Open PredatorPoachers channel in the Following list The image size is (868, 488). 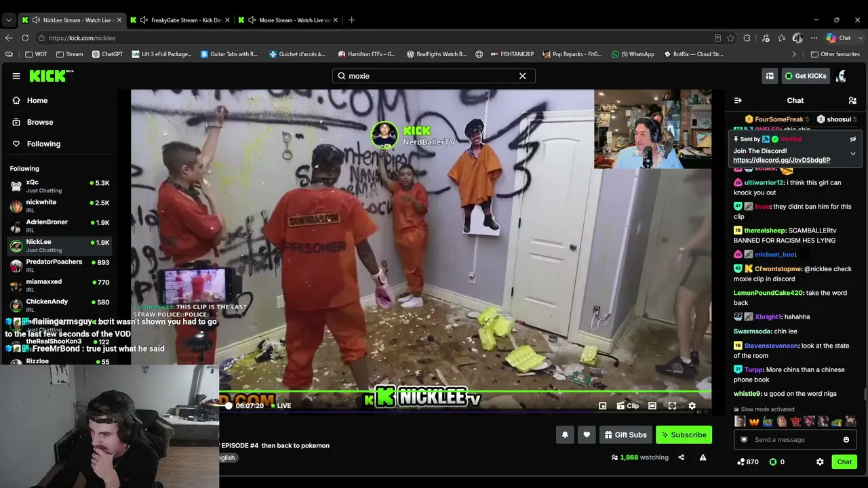60,266
